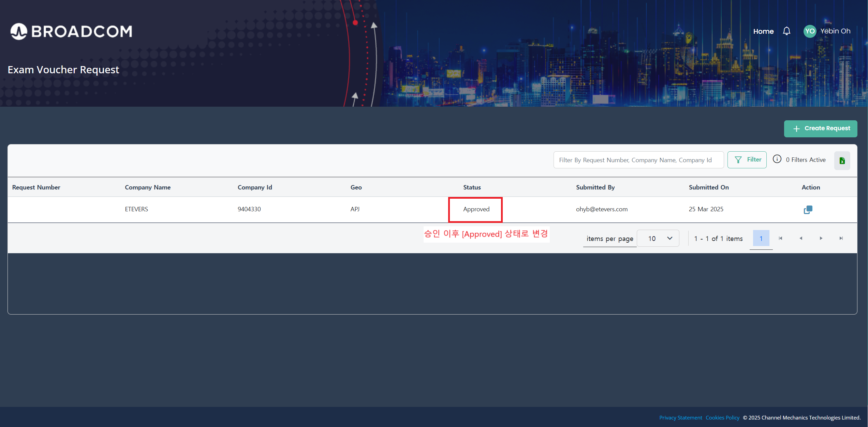Click the copy request action icon
Screen dimensions: 868x427
(808, 210)
